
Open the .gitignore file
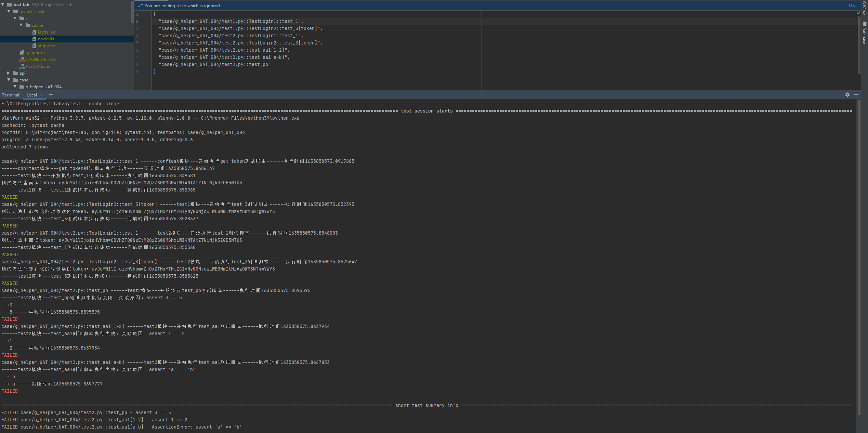[x=35, y=52]
